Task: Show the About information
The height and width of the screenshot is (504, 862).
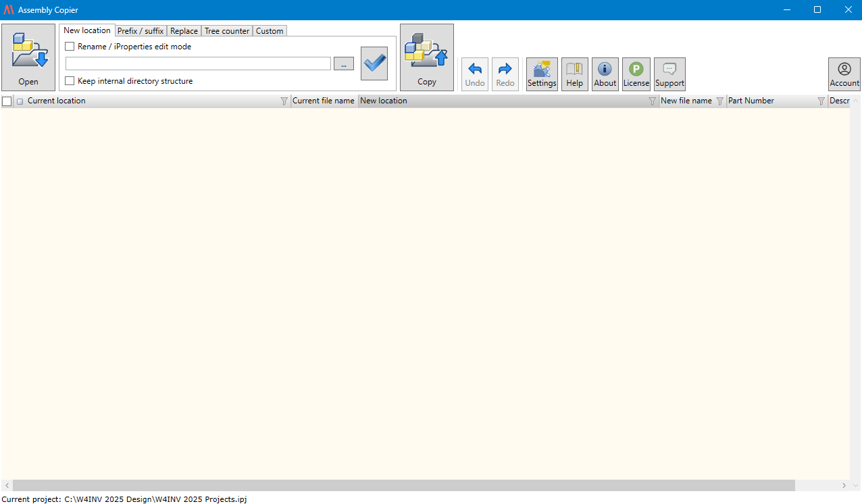Action: 605,74
